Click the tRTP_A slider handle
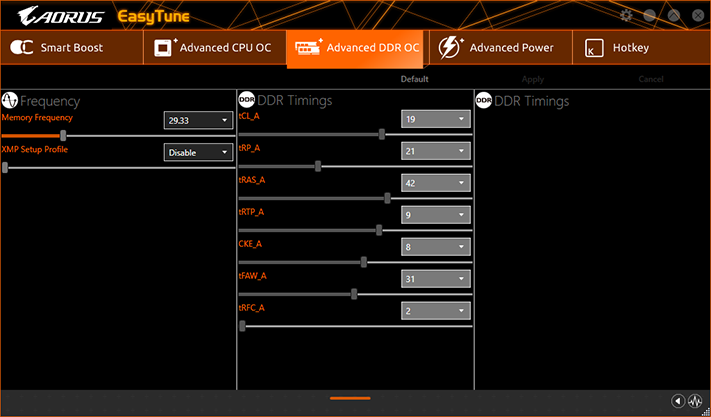This screenshot has width=711, height=417. [379, 230]
